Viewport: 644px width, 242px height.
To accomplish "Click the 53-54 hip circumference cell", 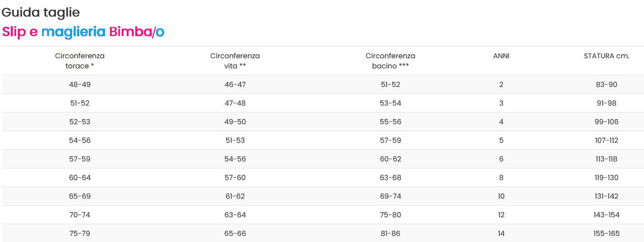I will click(x=390, y=103).
